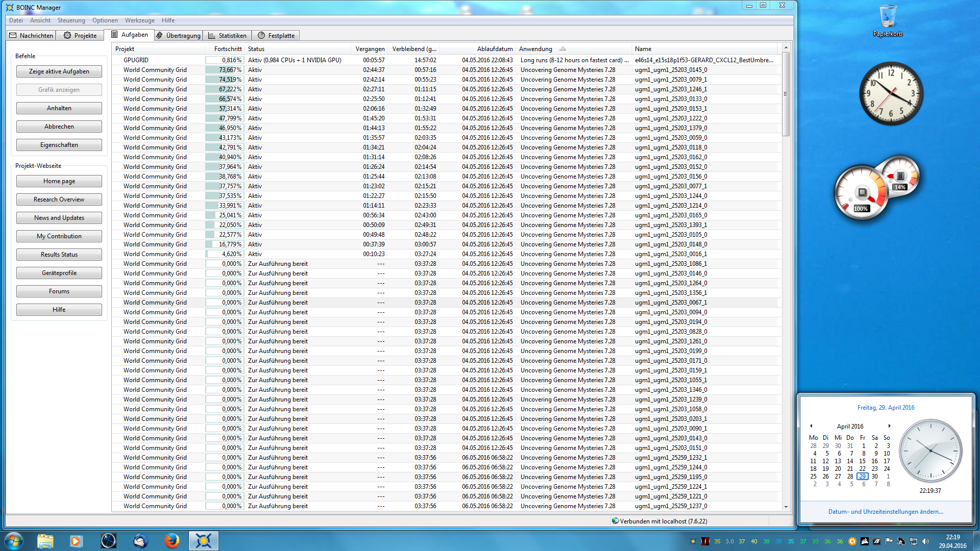980x551 pixels.
Task: Go to next month in calendar popup
Action: coord(889,426)
